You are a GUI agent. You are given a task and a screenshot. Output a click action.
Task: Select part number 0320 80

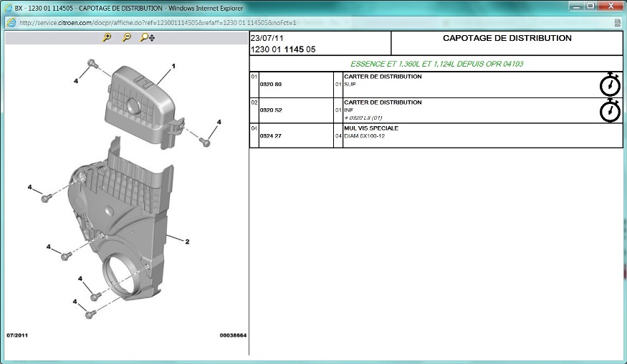tap(271, 85)
